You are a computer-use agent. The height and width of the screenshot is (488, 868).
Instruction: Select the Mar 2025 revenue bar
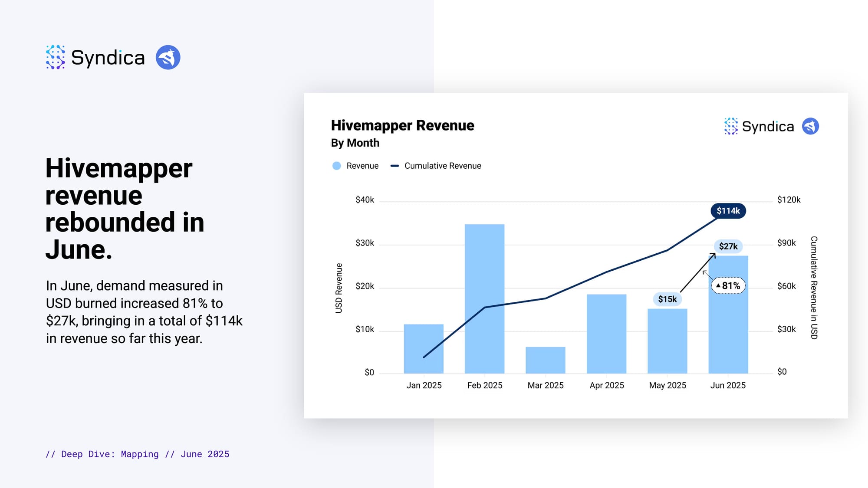pos(545,360)
